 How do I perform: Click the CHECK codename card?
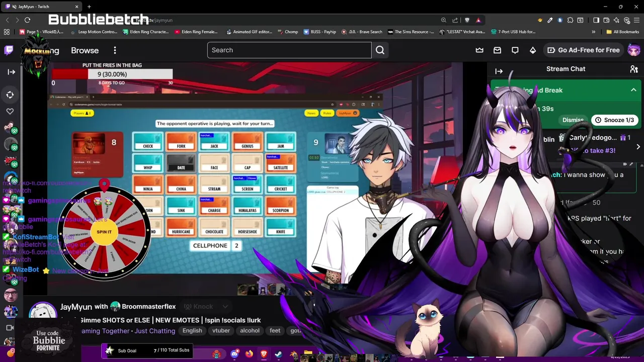pyautogui.click(x=148, y=141)
